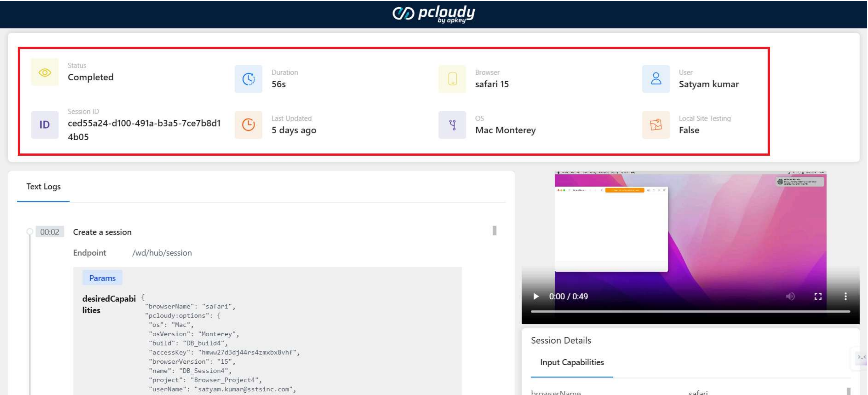Click the text logs scrollbar handle
Screen dimensions: 868x395
click(x=494, y=230)
